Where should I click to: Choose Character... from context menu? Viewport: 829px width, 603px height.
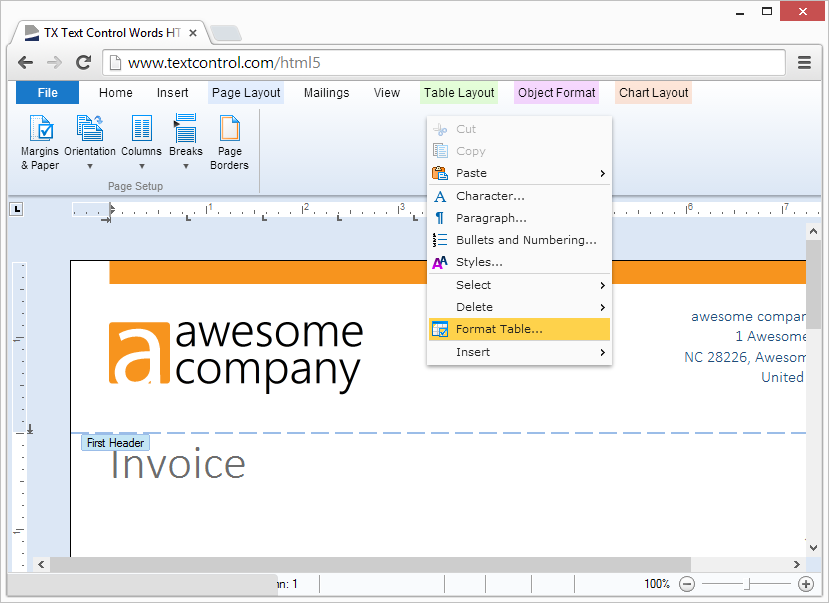tap(519, 197)
